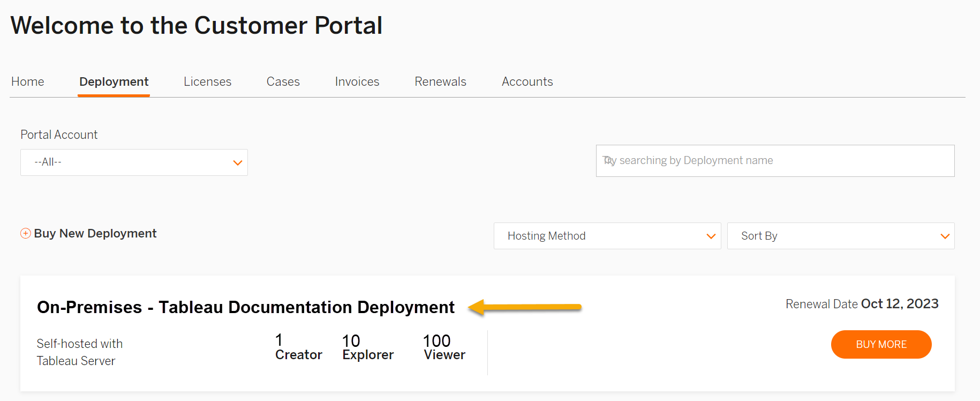Image resolution: width=980 pixels, height=401 pixels.
Task: Click the Renewal Date Oct 12, 2023 text
Action: pos(862,304)
